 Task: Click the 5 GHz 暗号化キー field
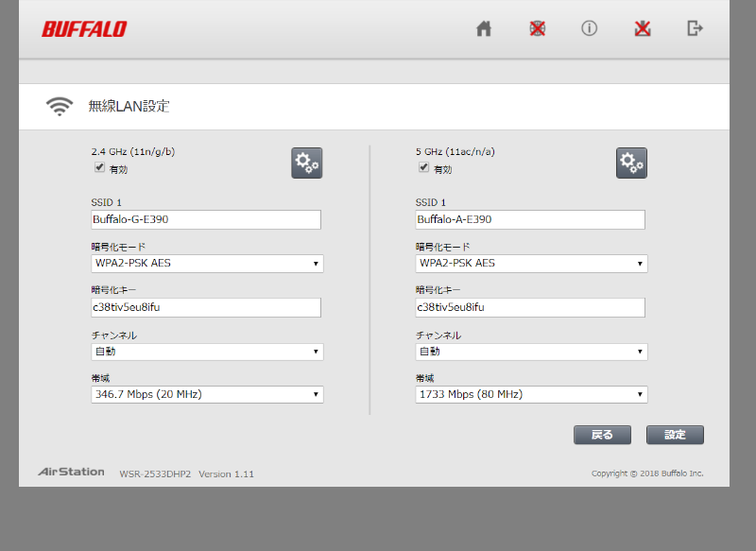(x=530, y=307)
